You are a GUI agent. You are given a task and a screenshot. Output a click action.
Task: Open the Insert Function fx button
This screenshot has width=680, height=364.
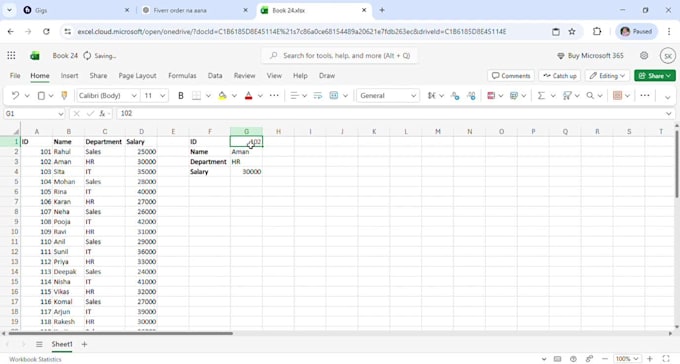(x=103, y=114)
